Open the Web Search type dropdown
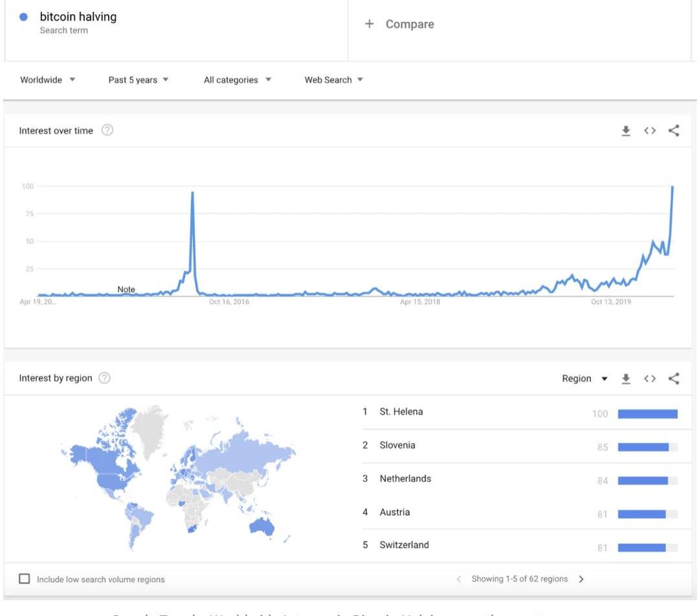This screenshot has width=699, height=616. click(x=333, y=80)
